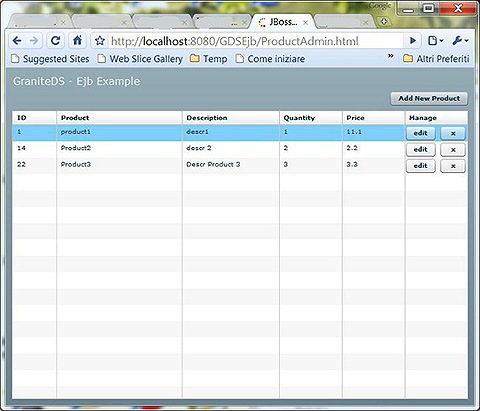Click the price cell '2.2'
The width and height of the screenshot is (480, 411).
click(373, 148)
